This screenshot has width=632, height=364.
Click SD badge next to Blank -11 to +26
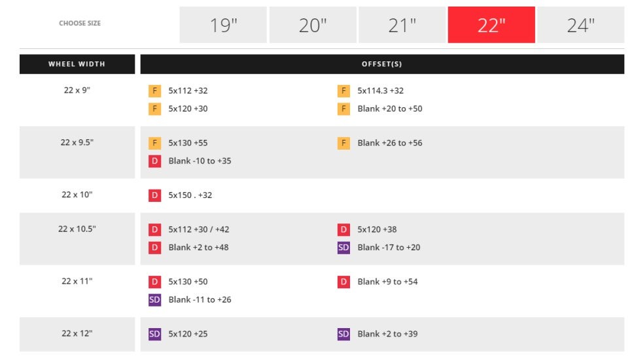[x=154, y=300]
